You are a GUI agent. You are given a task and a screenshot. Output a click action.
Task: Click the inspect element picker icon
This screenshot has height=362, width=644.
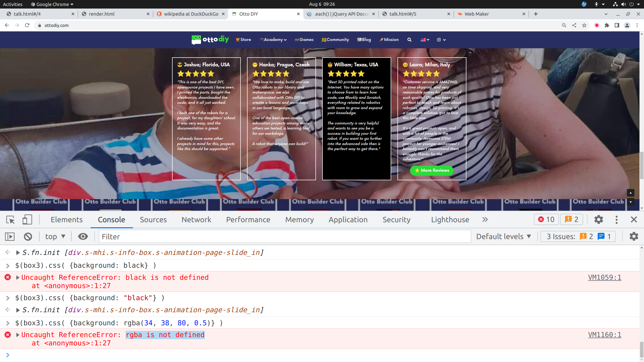pos(10,219)
